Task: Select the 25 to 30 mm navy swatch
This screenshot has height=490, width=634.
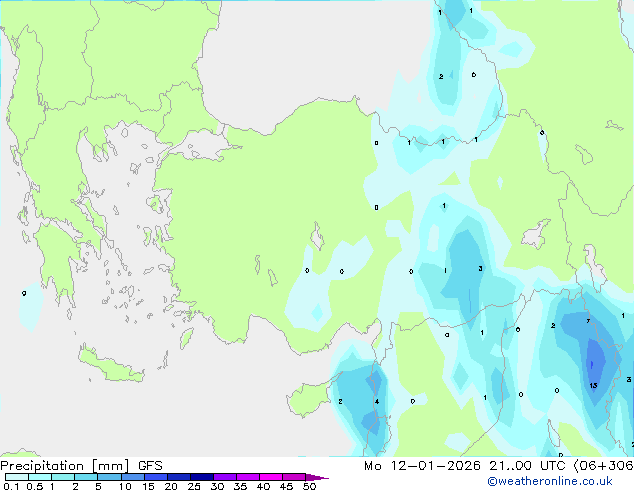Action: coord(201,477)
